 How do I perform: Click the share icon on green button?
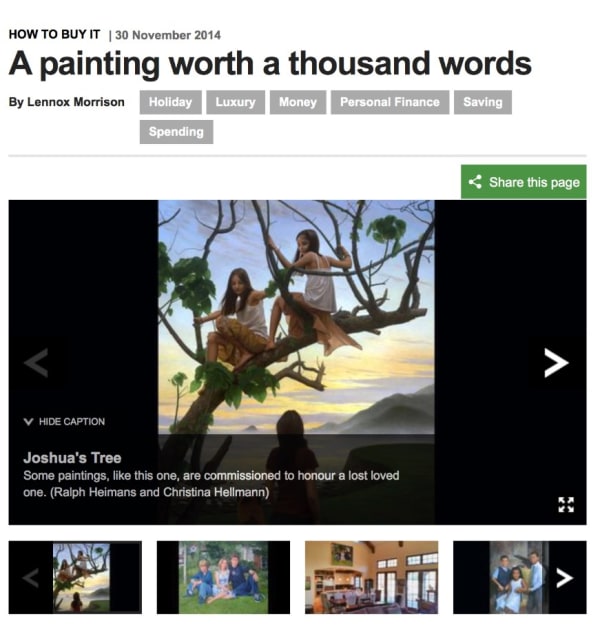pyautogui.click(x=475, y=182)
